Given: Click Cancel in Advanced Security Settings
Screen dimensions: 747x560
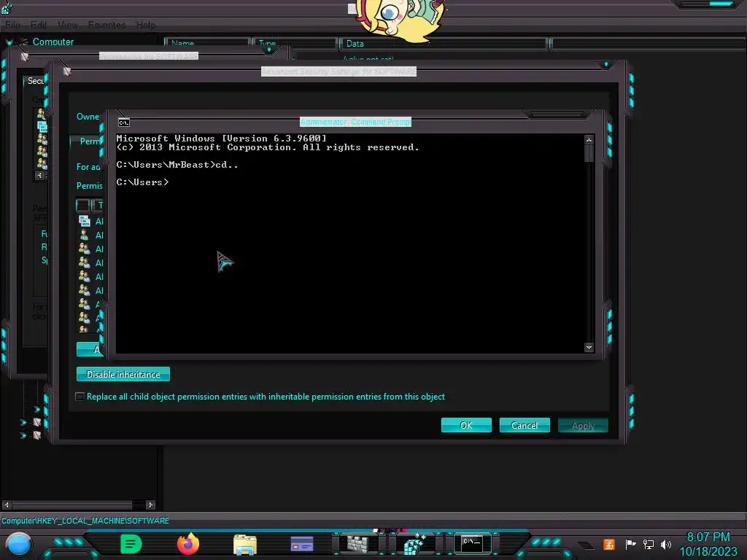Looking at the screenshot, I should (x=525, y=425).
